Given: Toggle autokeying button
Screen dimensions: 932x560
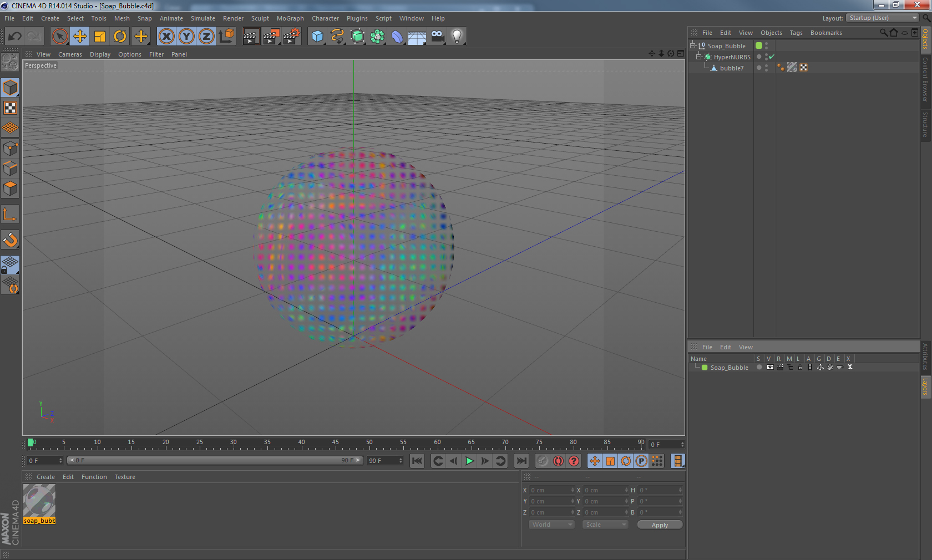Looking at the screenshot, I should pyautogui.click(x=558, y=461).
